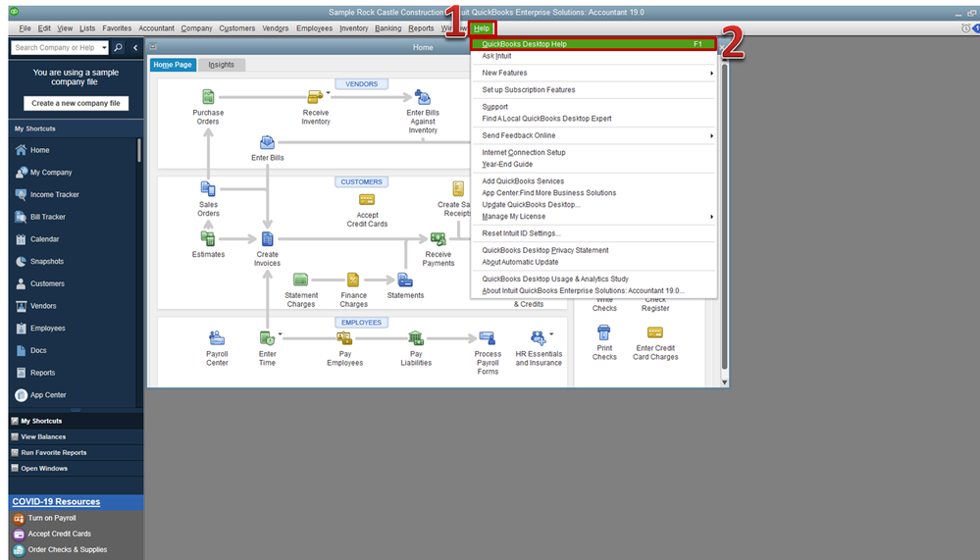
Task: Open the Reports menu
Action: 421,28
